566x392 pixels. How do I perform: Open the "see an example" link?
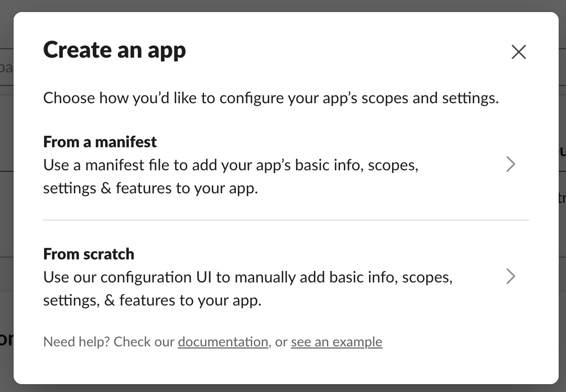pyautogui.click(x=336, y=342)
